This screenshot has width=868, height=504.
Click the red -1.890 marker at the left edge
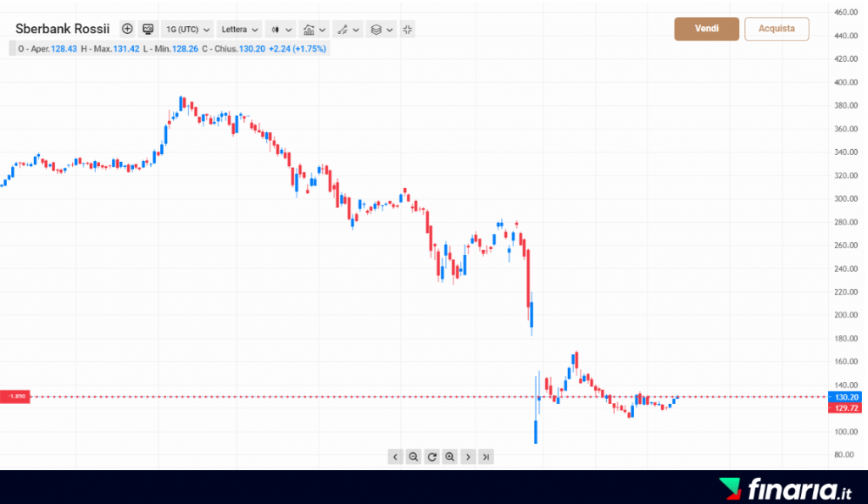click(15, 396)
